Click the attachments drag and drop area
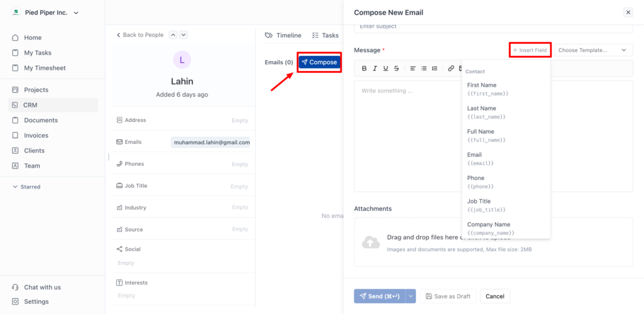This screenshot has width=644, height=314. pyautogui.click(x=494, y=242)
